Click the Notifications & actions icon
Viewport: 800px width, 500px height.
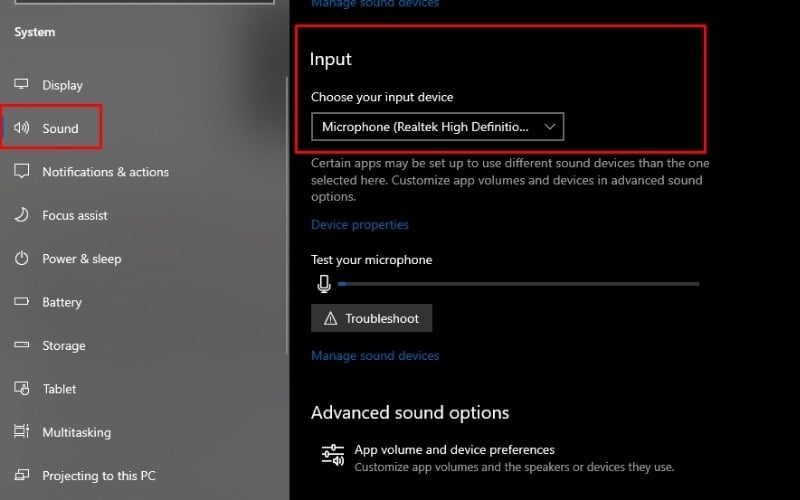pyautogui.click(x=21, y=172)
